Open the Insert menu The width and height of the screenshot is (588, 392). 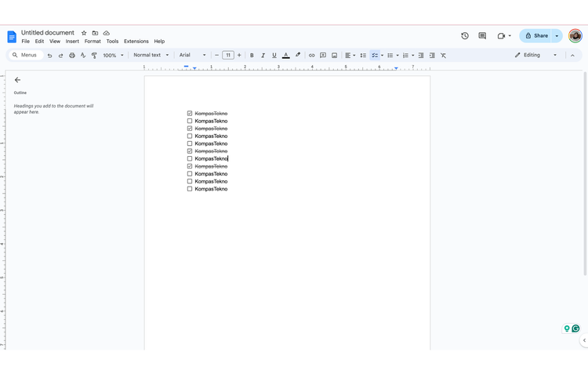[x=72, y=42]
